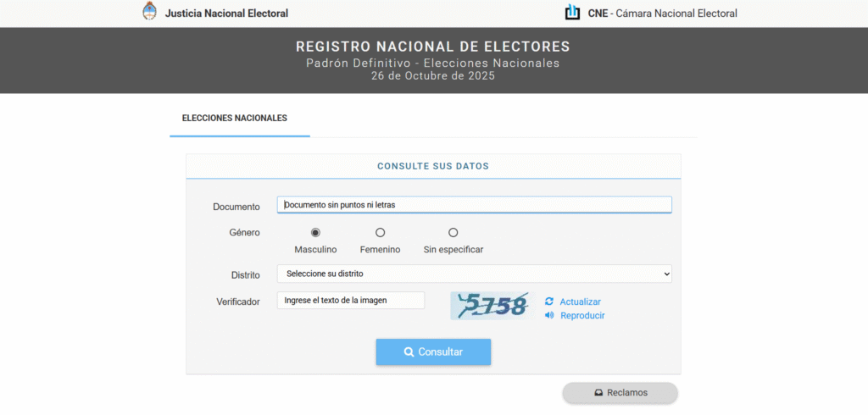This screenshot has width=868, height=415.
Task: Click the Actualizar captcha link
Action: (580, 302)
